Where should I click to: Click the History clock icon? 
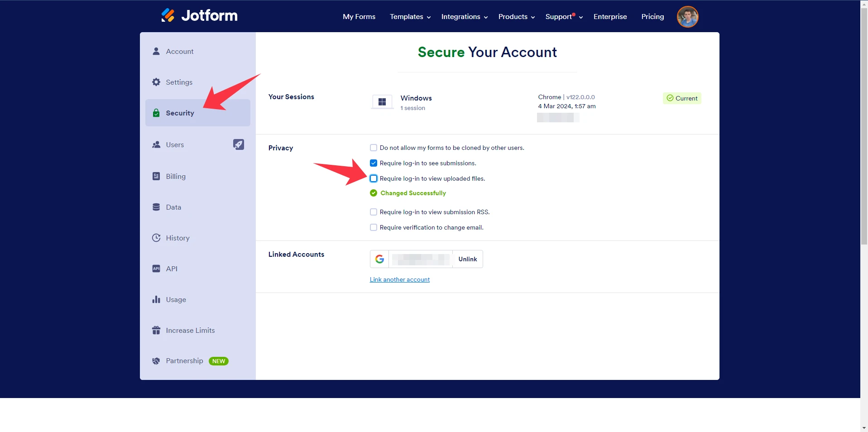(156, 238)
